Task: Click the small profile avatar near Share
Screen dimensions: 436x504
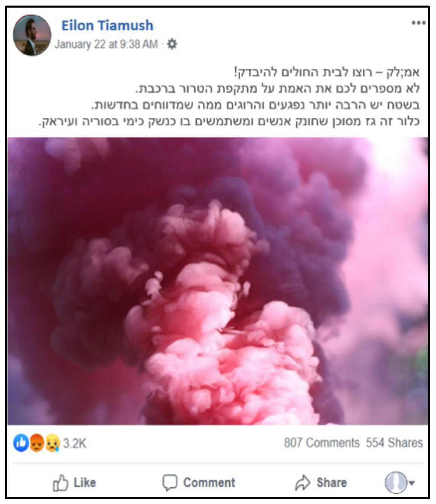Action: click(x=396, y=482)
